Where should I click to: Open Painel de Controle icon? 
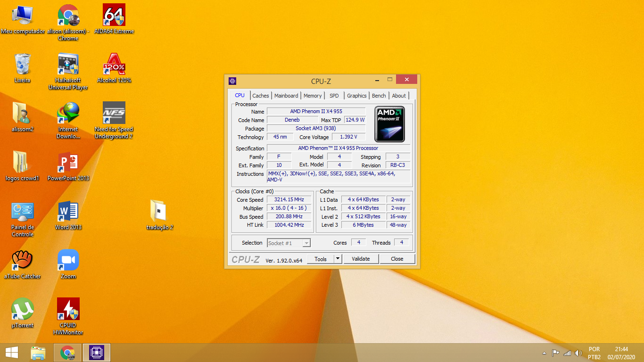click(23, 219)
